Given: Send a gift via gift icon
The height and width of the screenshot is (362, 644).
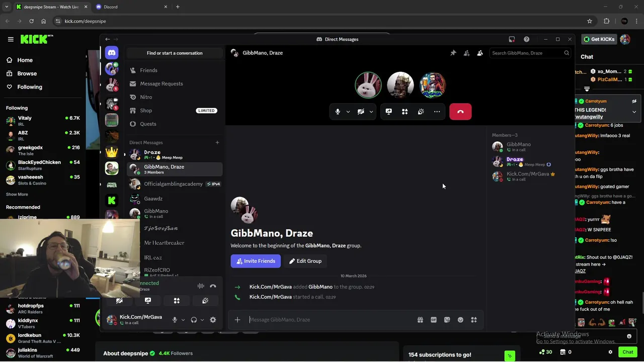Looking at the screenshot, I should pos(420,320).
